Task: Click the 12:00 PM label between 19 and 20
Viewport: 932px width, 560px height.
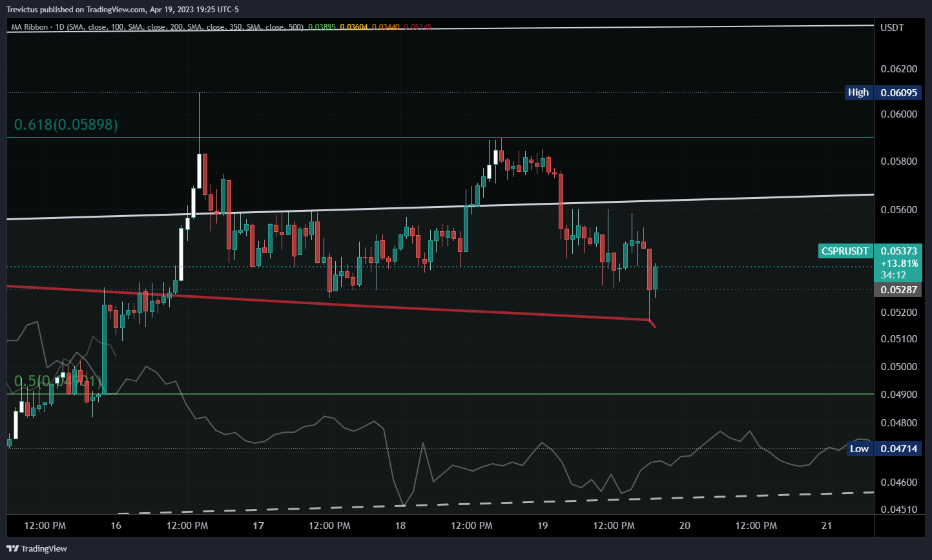Action: point(614,526)
